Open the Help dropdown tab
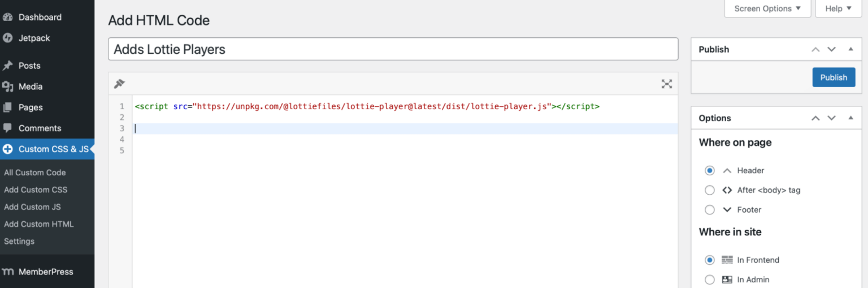The image size is (868, 288). 838,8
